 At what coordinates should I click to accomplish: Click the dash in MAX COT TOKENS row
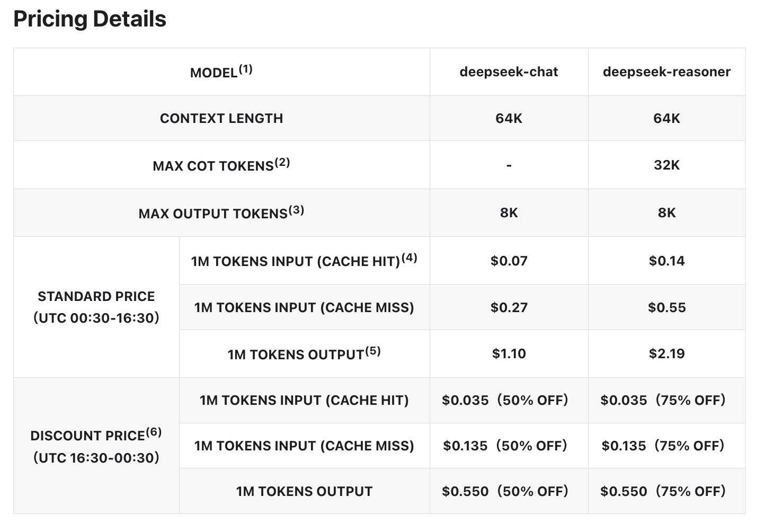coord(509,165)
